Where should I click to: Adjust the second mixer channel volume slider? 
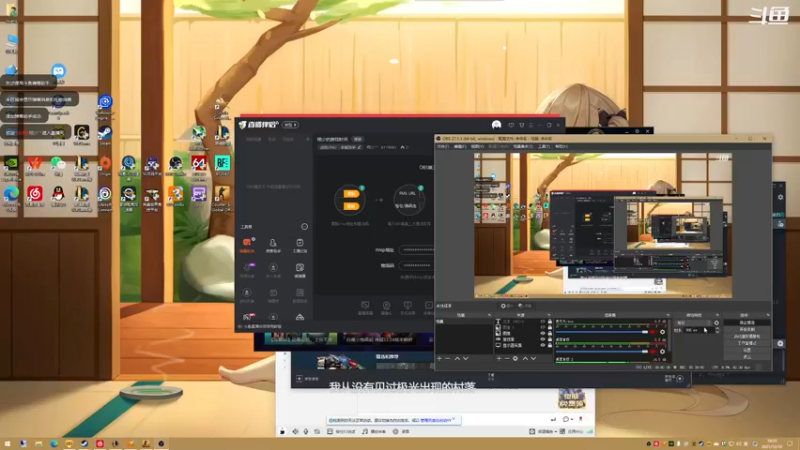[602, 352]
